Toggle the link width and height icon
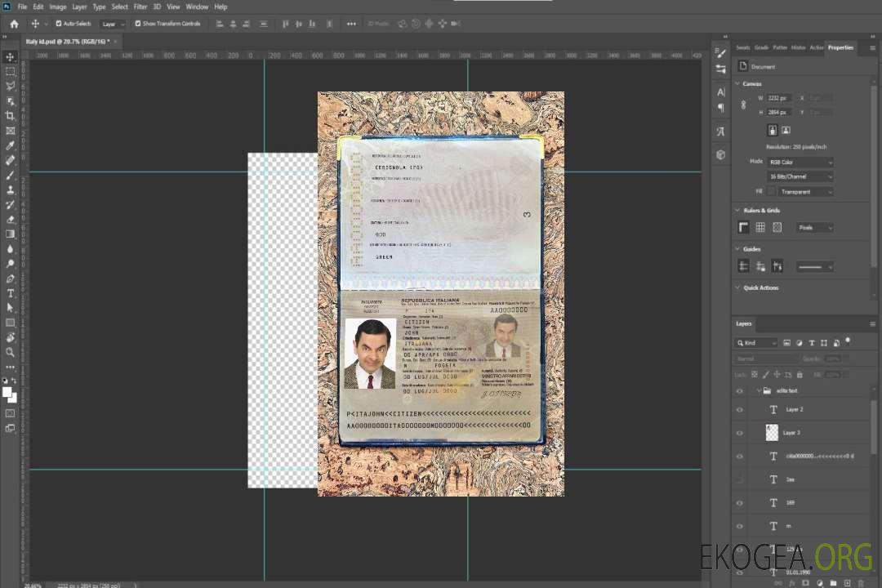The width and height of the screenshot is (882, 588). click(743, 105)
